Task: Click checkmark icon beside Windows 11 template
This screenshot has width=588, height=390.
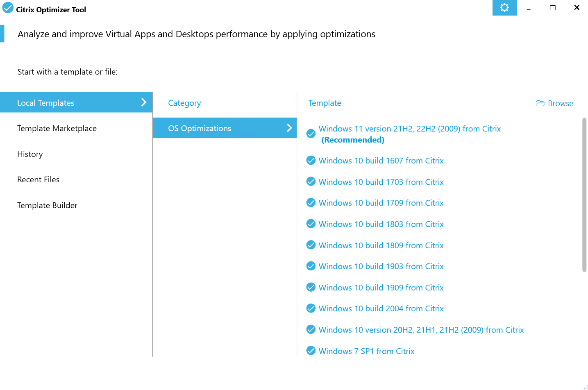Action: click(x=311, y=134)
